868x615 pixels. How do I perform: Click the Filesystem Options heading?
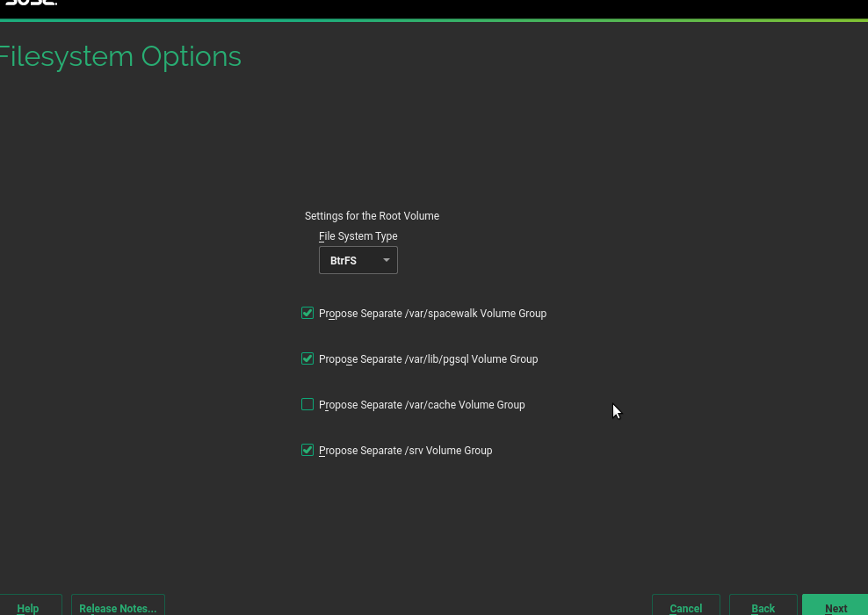point(119,56)
